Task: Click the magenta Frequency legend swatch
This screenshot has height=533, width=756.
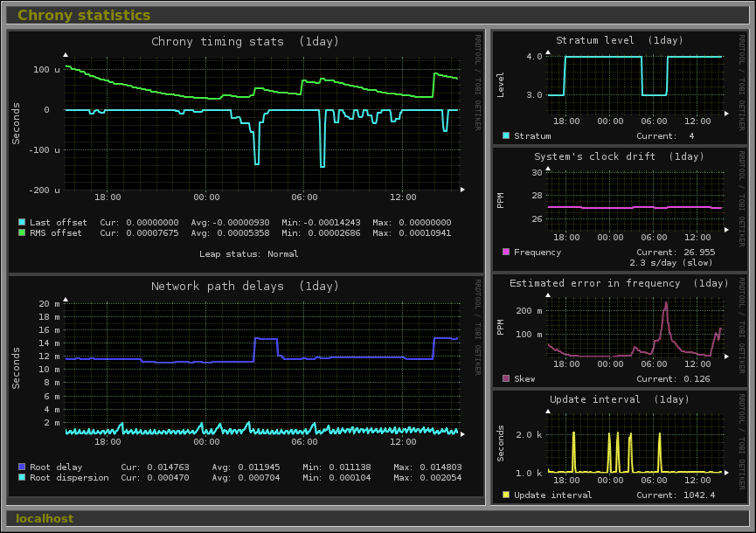Action: (x=506, y=253)
